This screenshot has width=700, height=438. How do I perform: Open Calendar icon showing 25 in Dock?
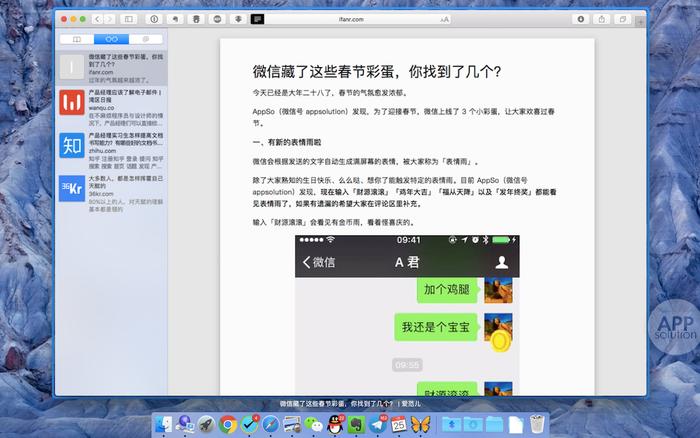coord(399,425)
